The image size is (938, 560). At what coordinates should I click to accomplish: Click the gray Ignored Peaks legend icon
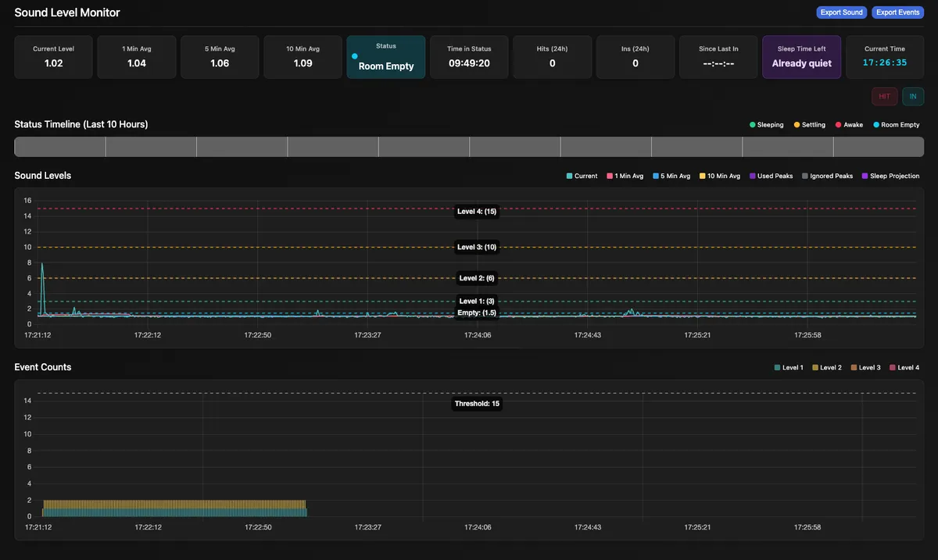click(804, 175)
